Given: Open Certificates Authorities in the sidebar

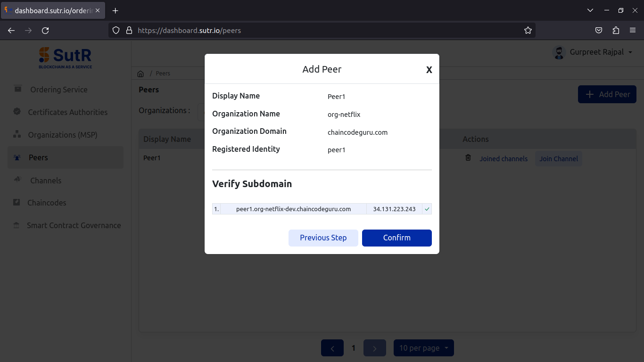Looking at the screenshot, I should coord(66,112).
